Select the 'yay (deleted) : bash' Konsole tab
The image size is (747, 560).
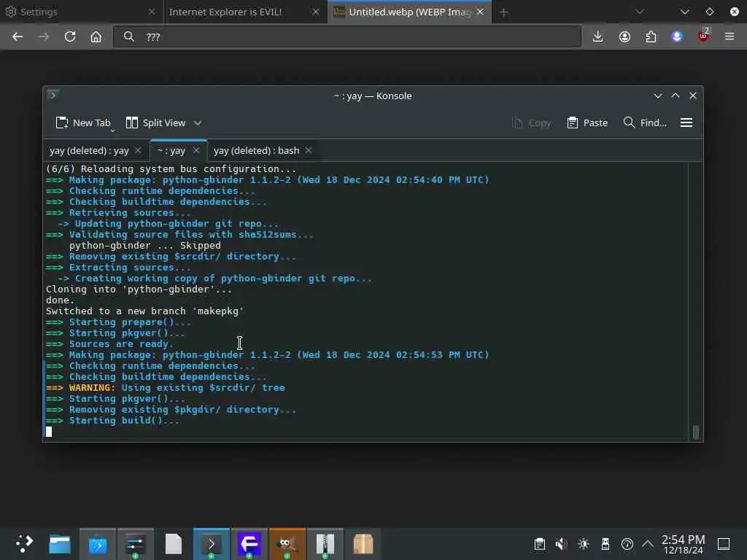(256, 150)
